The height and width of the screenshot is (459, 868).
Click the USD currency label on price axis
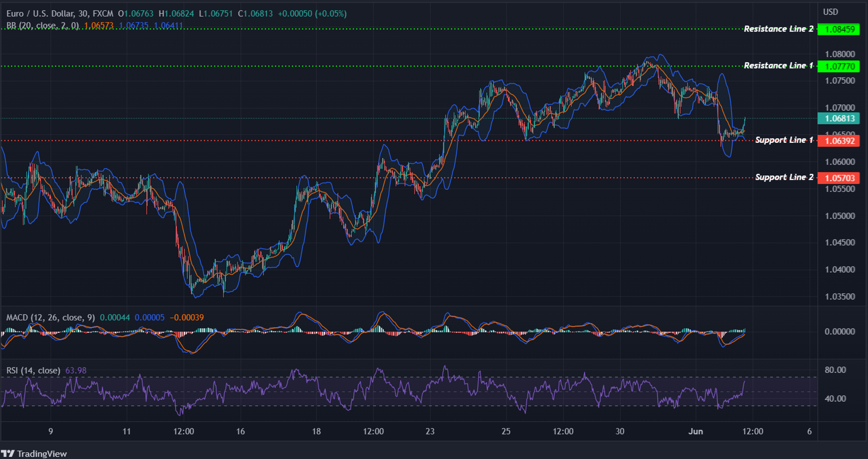click(831, 11)
